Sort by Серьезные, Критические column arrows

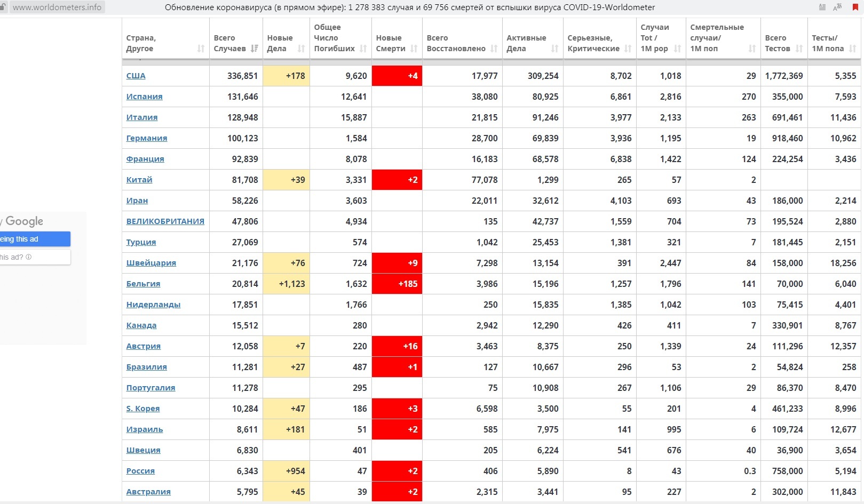coord(628,49)
